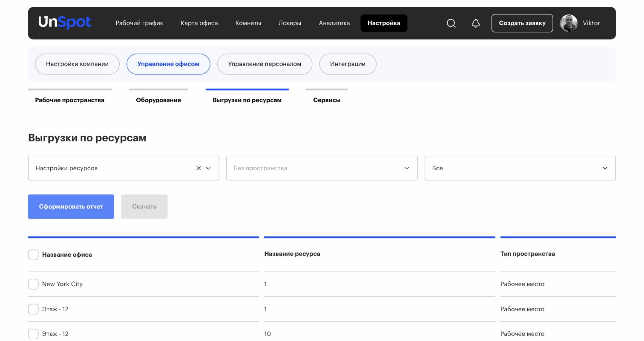Clear the Настройки ресурсов selection

coord(198,168)
